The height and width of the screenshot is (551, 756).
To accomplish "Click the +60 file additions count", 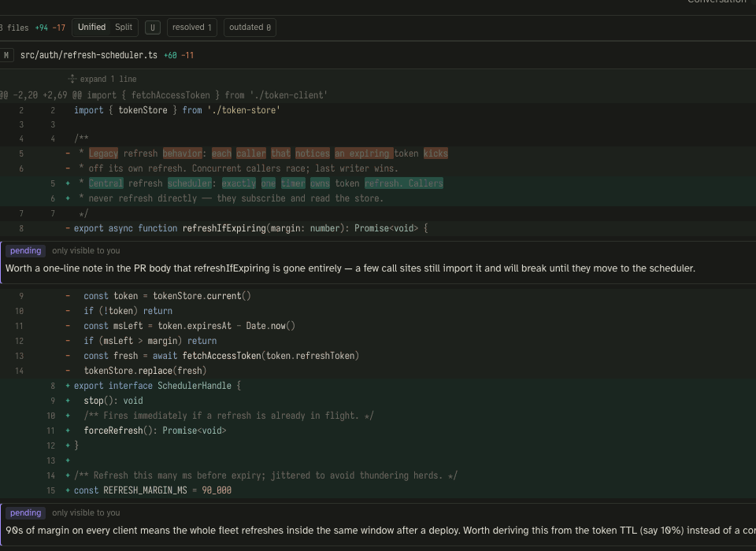I will 170,55.
